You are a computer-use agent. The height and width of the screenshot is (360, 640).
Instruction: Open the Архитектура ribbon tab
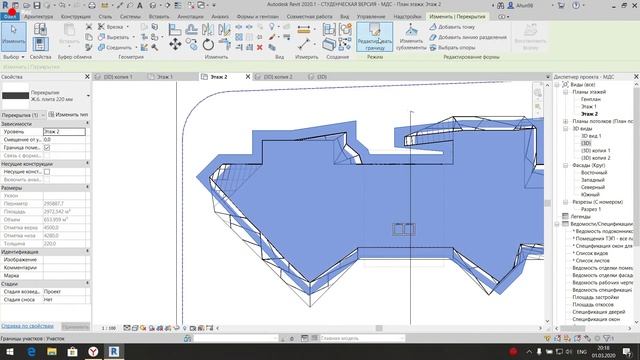(x=38, y=17)
